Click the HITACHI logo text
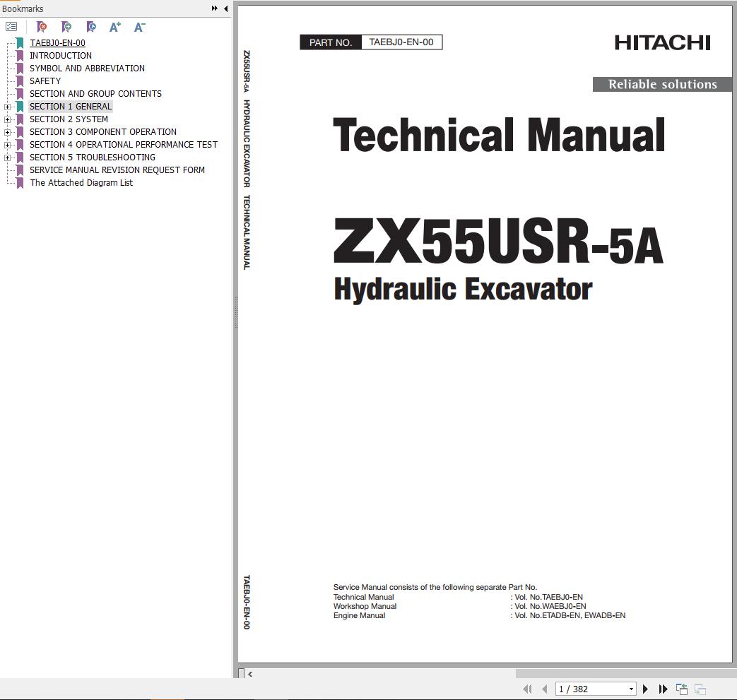The width and height of the screenshot is (737, 700). point(662,43)
